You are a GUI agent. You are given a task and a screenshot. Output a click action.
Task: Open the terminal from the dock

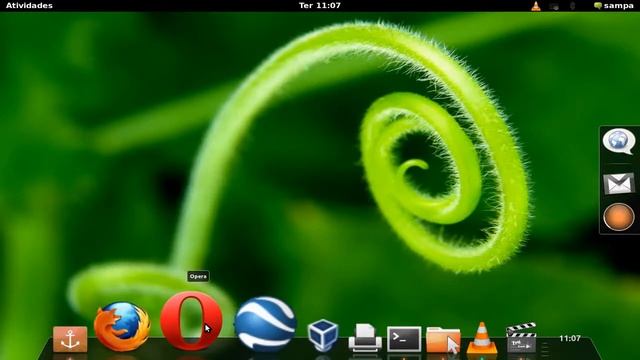(x=404, y=339)
